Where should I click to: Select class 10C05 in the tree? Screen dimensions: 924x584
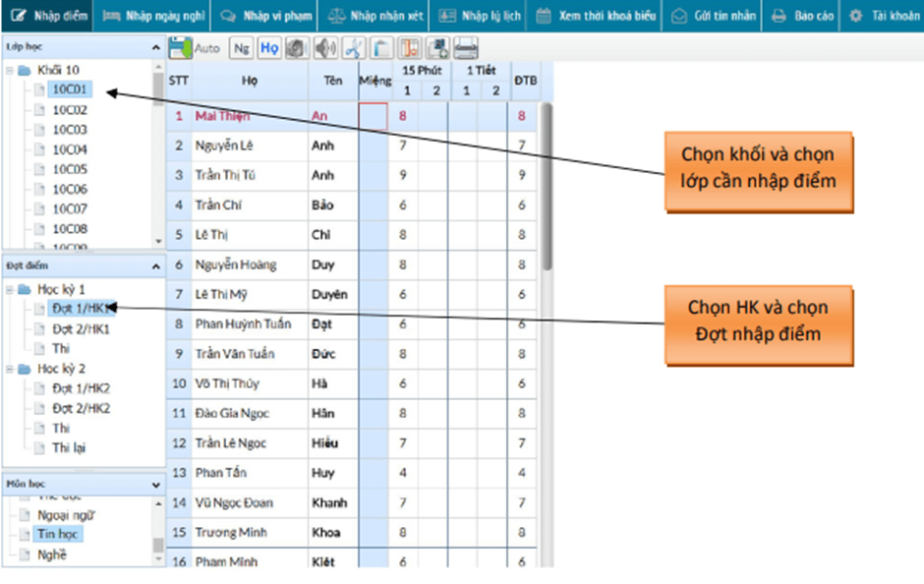[69, 169]
